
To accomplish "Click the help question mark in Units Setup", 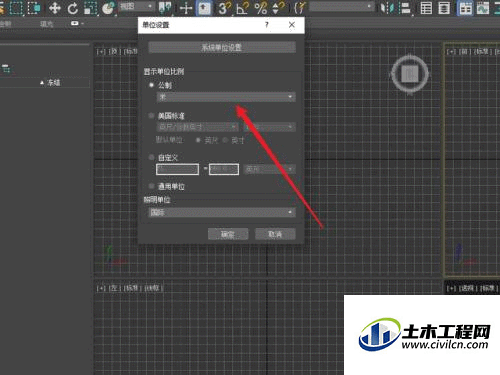I will coord(267,25).
